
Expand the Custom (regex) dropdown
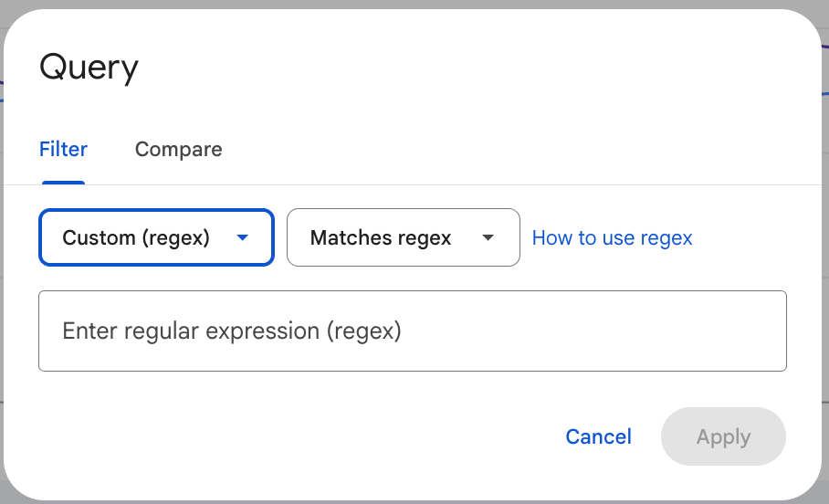point(156,238)
